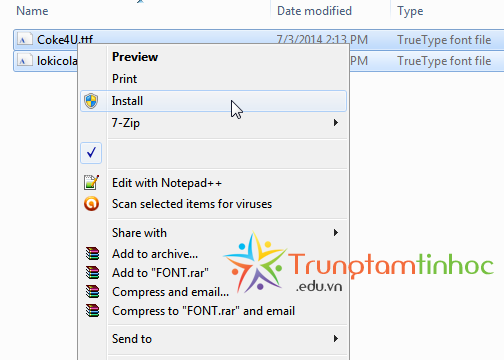Click WinRAR icon beside Add to "FONT.rar"
Screen dimensions: 504x360
pyautogui.click(x=92, y=272)
